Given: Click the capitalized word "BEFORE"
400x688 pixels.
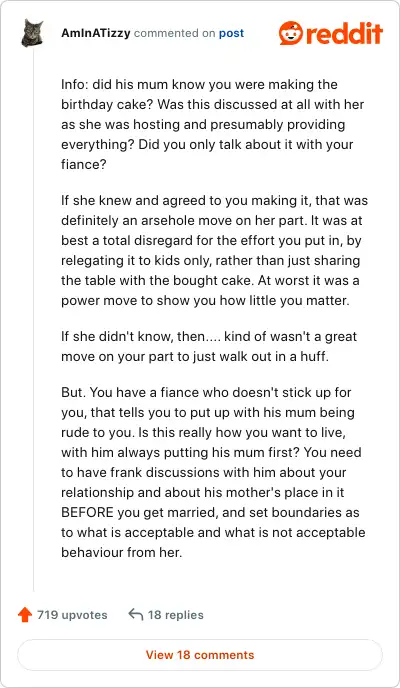Looking at the screenshot, I should click(x=87, y=512).
